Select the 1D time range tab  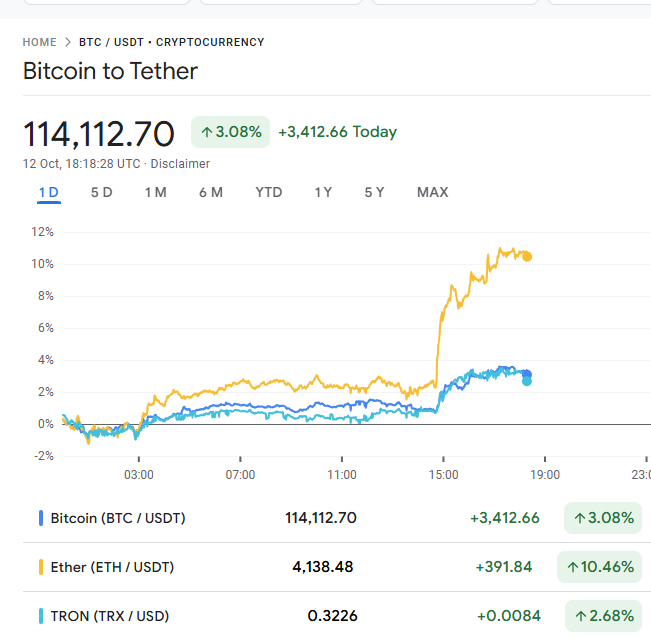tap(48, 192)
